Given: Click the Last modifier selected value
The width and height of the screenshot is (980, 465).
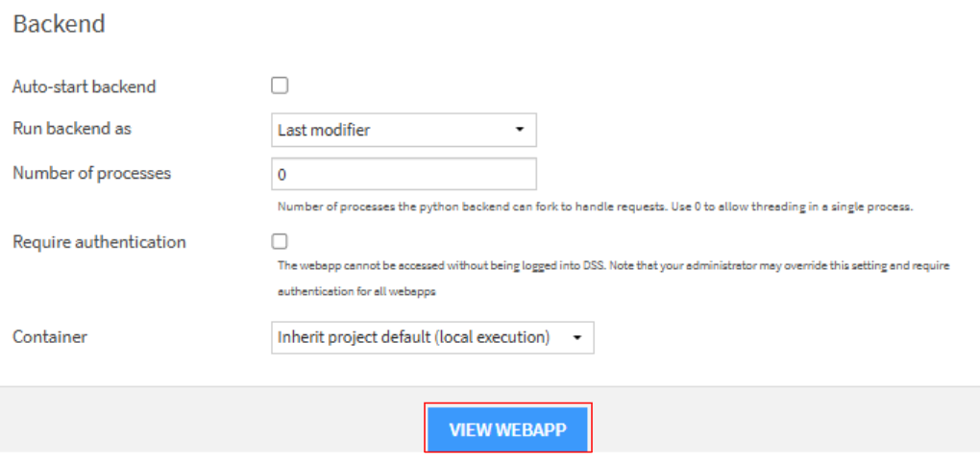Looking at the screenshot, I should 324,130.
